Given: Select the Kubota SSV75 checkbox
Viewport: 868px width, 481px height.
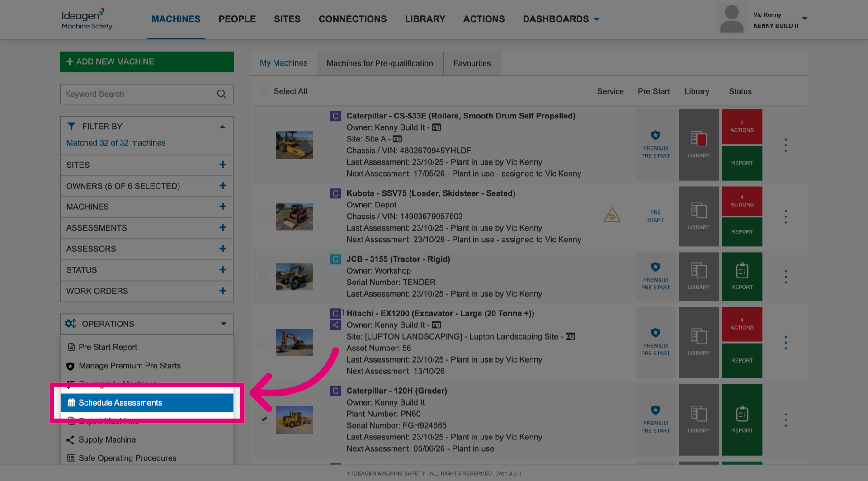Looking at the screenshot, I should [264, 216].
